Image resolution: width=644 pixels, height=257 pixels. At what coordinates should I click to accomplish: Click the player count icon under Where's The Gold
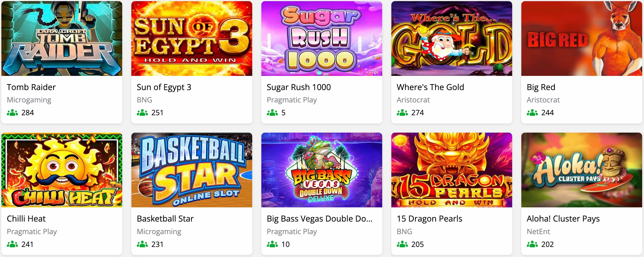click(402, 113)
